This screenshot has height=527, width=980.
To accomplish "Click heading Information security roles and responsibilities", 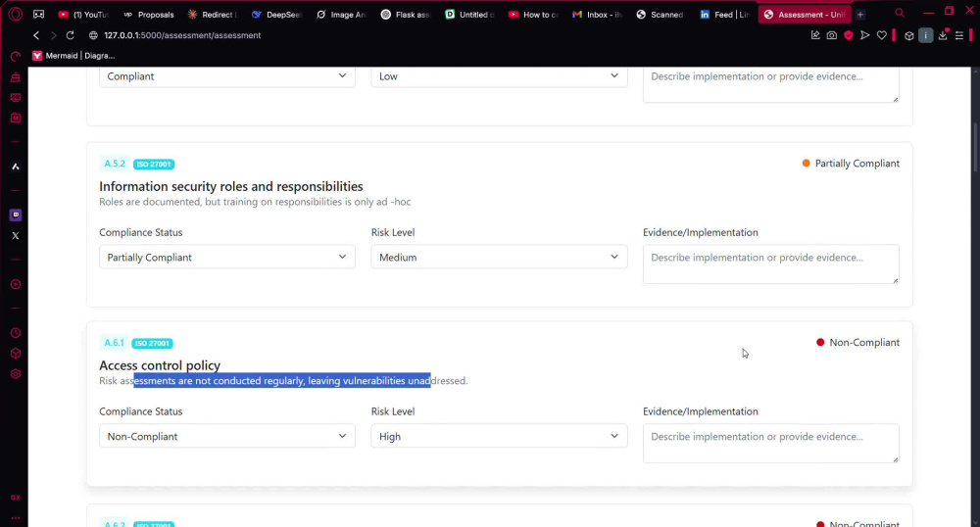I will tap(230, 186).
